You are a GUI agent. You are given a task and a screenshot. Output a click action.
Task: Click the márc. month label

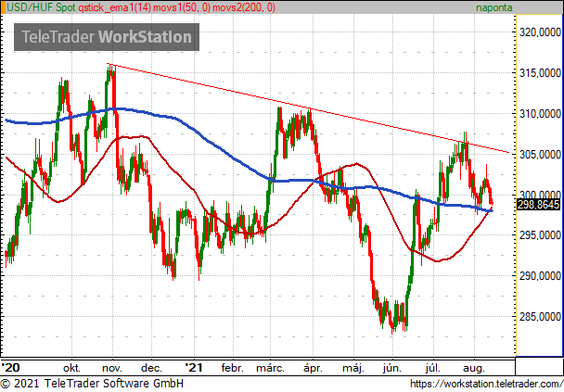[270, 368]
